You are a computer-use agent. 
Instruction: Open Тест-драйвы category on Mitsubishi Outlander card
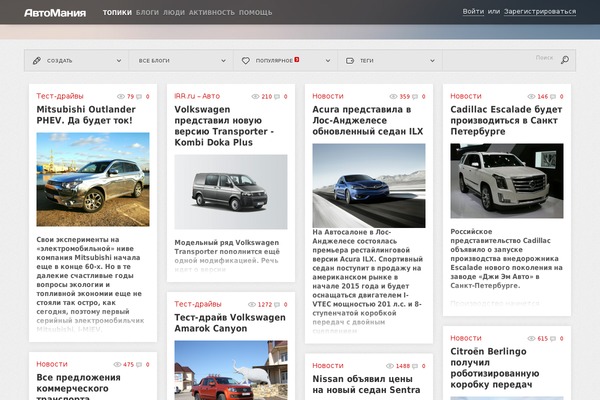pos(60,96)
